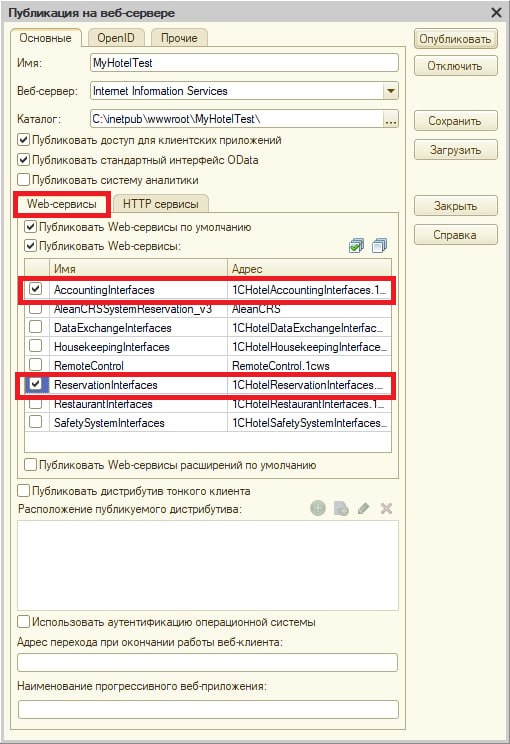Click the copy distributive location icon
Screen dimensions: 510x744
(341, 509)
